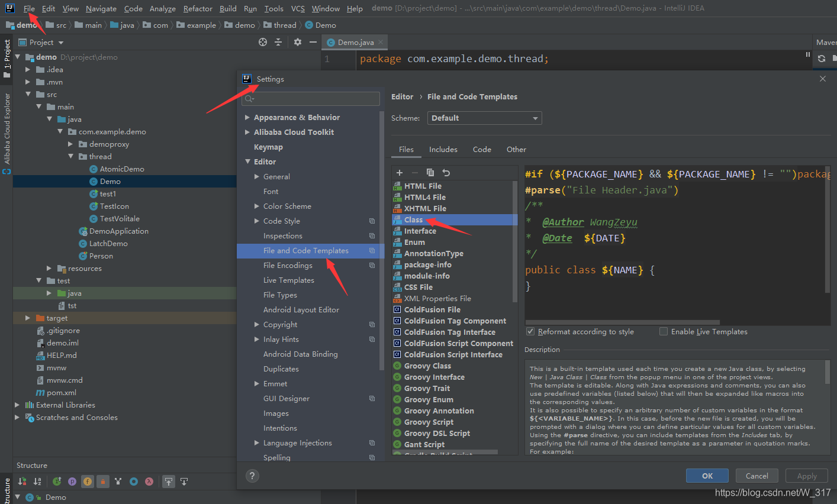Expand the demoproxy package in Project tree

pyautogui.click(x=70, y=144)
